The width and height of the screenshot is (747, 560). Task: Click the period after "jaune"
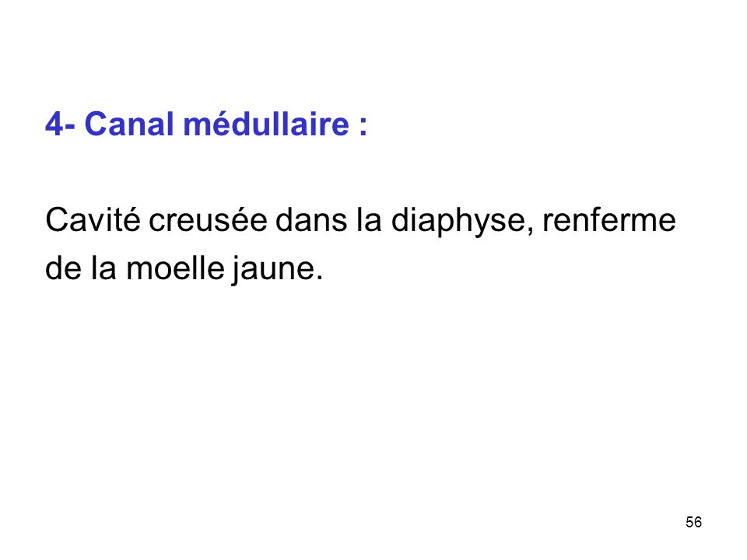click(319, 278)
